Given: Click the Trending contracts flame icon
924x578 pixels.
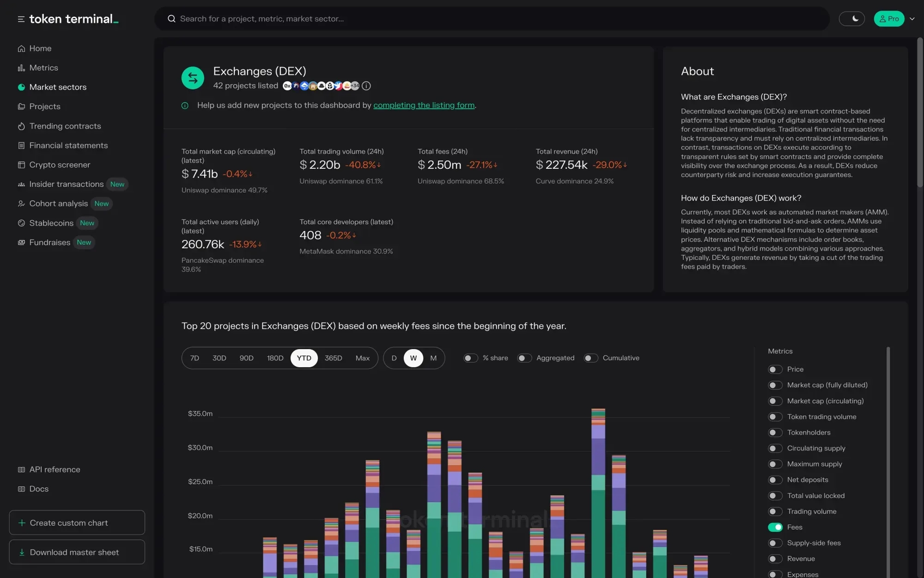Looking at the screenshot, I should point(21,126).
